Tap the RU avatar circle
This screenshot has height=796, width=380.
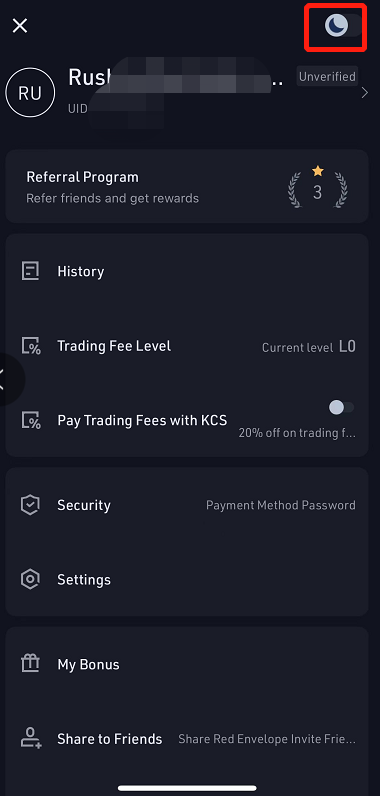click(x=30, y=93)
